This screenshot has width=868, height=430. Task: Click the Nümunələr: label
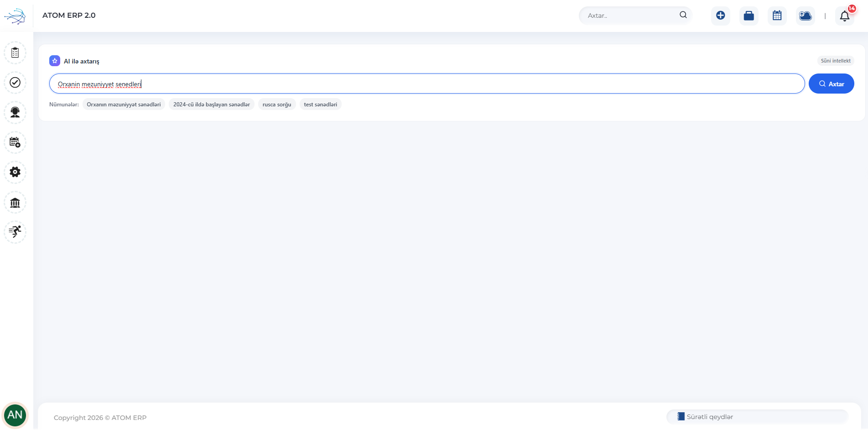[x=64, y=105]
